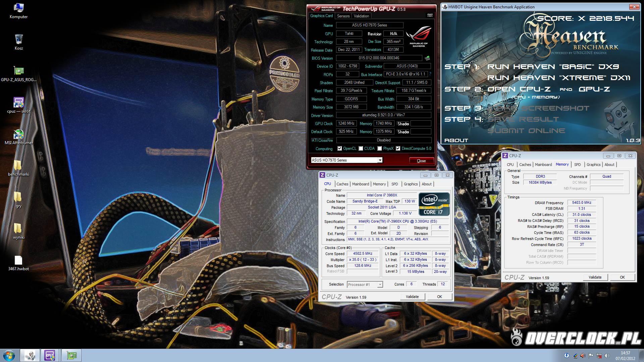Image resolution: width=644 pixels, height=362 pixels.
Task: Select the cpuz — skrót desktop shortcut
Action: [x=19, y=105]
